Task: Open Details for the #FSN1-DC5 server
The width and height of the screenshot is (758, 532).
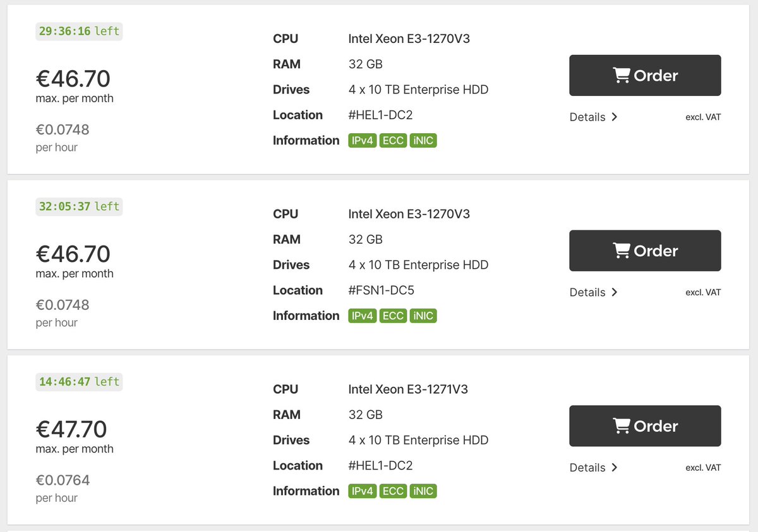Action: pyautogui.click(x=593, y=292)
